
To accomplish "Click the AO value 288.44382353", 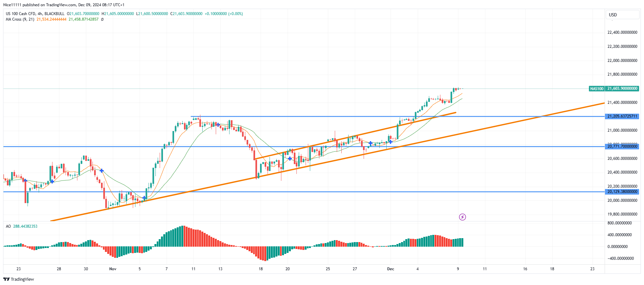I will 25,226.
